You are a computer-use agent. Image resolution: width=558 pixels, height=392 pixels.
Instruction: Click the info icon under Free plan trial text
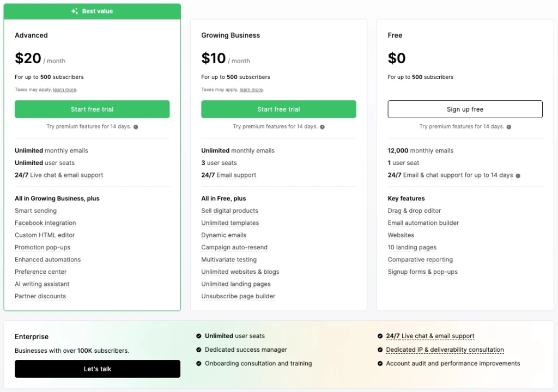point(508,127)
